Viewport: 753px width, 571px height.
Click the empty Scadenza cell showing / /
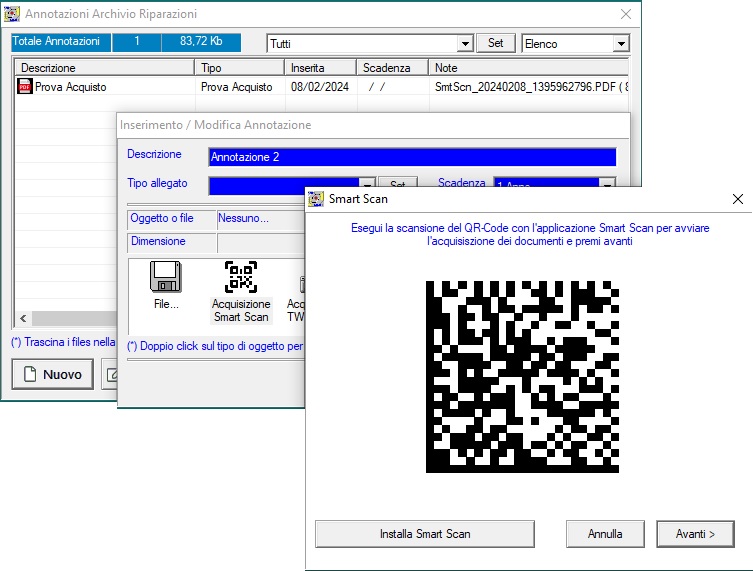[377, 87]
